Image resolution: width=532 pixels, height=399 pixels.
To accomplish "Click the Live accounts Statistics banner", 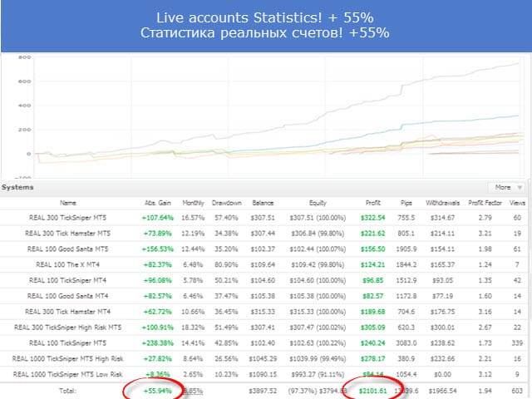I will (x=266, y=25).
